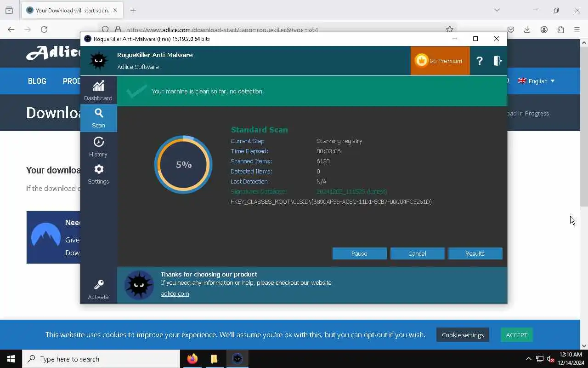The image size is (588, 368).
Task: Click the muted volume tray icon
Action: [551, 359]
